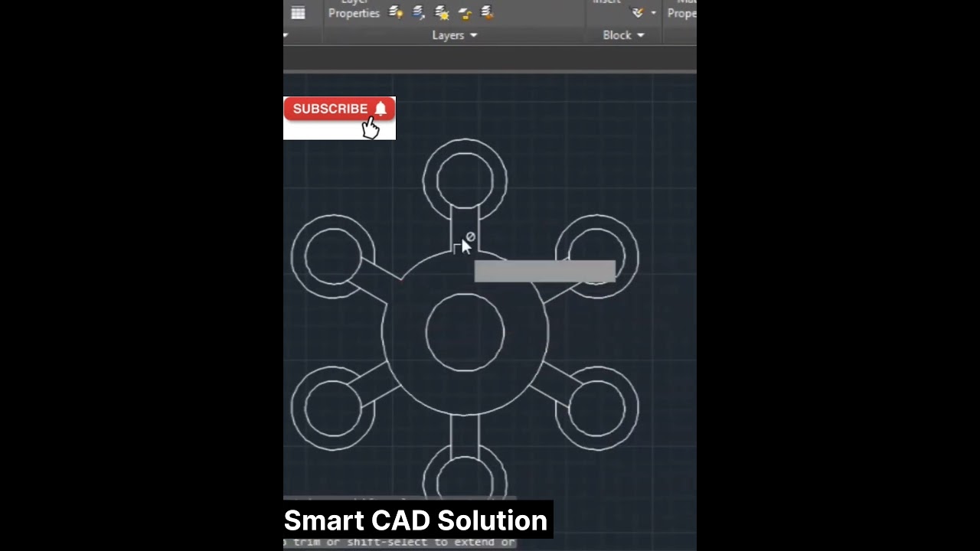
Task: Click the command line trim prompt text
Action: coord(400,543)
